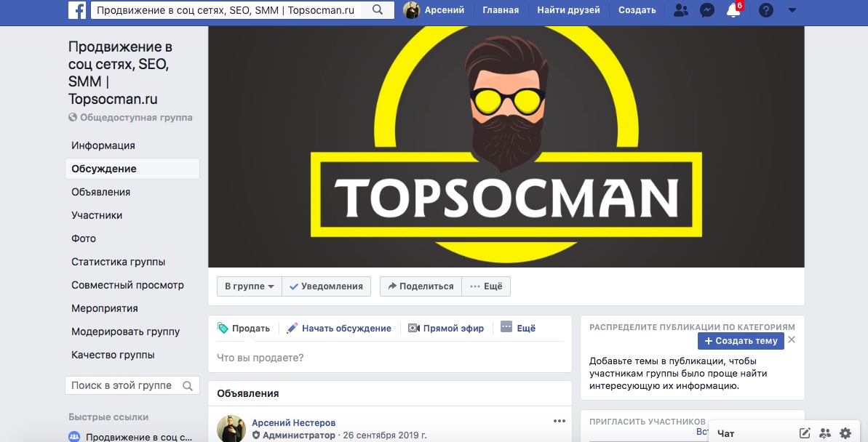Open Статистика группы in sidebar

pyautogui.click(x=118, y=262)
